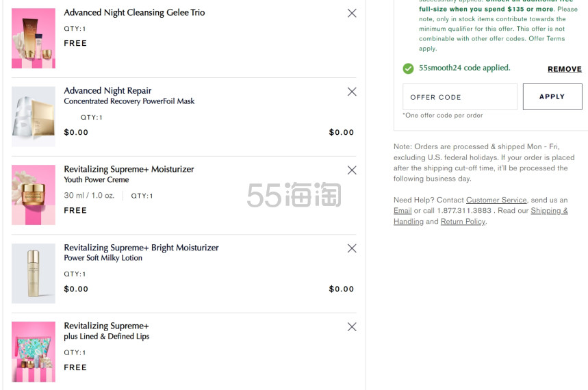
Task: Remove Power Soft Milky Lotion item
Action: (352, 248)
